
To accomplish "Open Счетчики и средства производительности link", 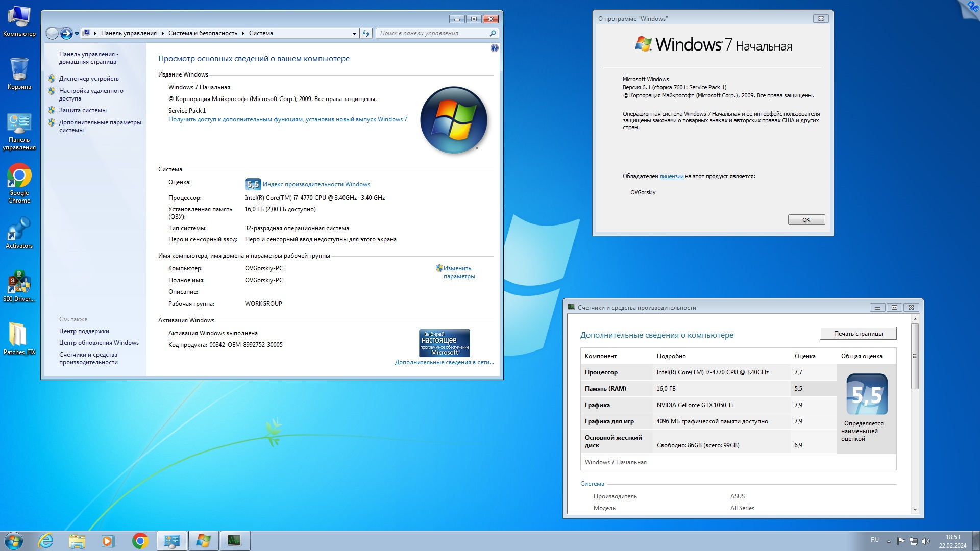I will point(88,358).
